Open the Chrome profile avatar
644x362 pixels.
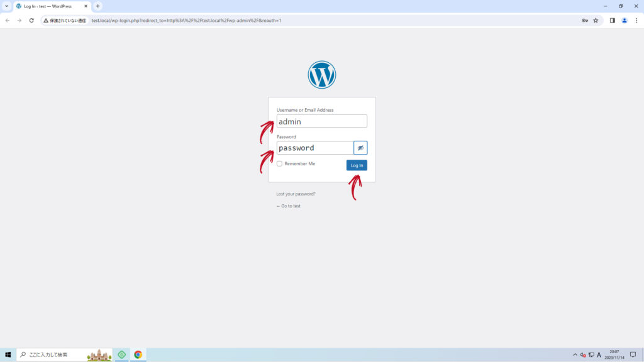click(x=625, y=21)
